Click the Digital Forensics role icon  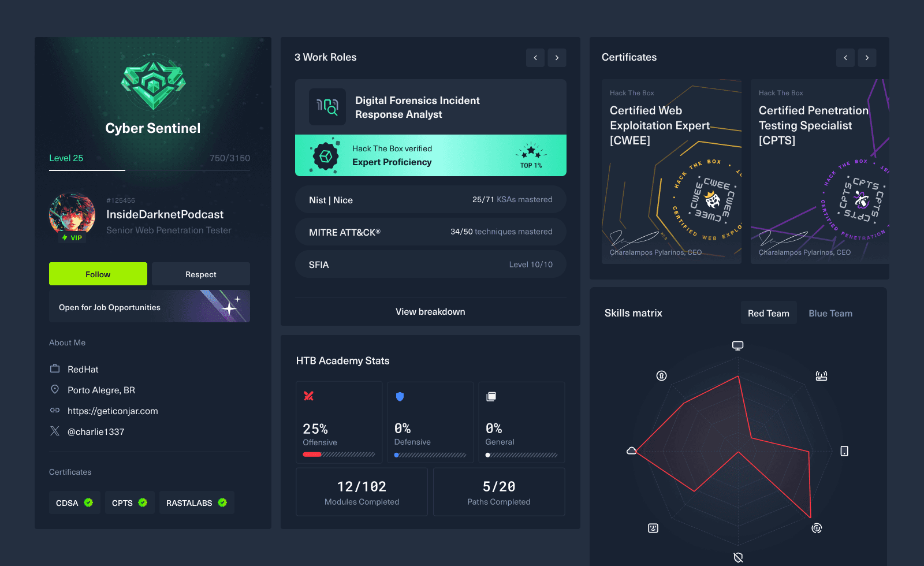[x=327, y=107]
